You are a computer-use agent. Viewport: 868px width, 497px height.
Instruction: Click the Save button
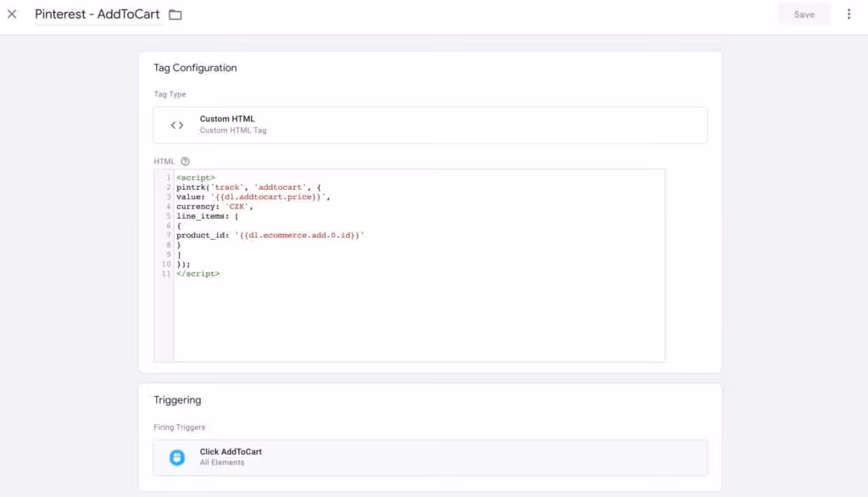pos(804,15)
